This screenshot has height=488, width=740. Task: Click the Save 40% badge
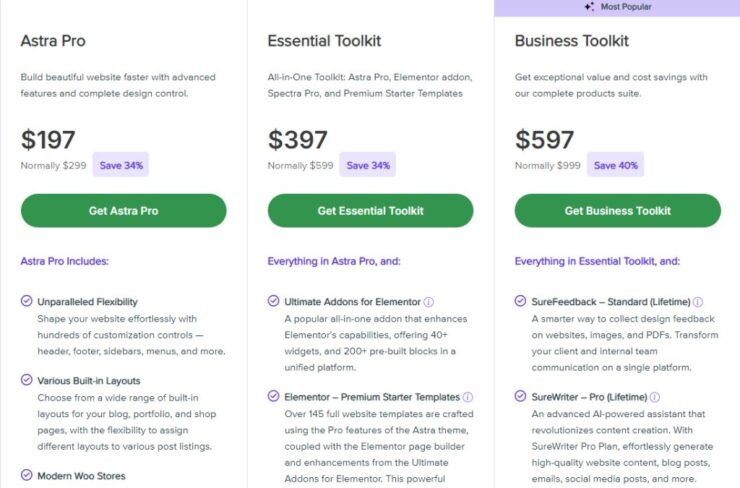tap(615, 165)
